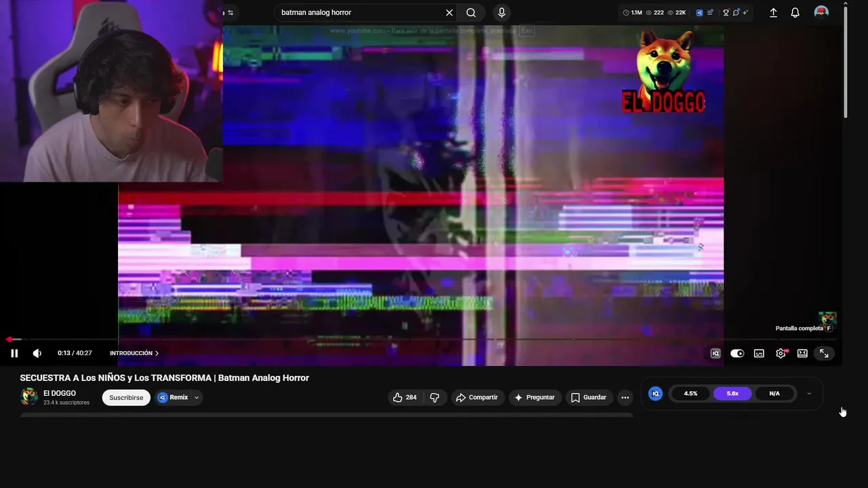Select the purple 5.6x stat pill
Screen dimensions: 868x488
(x=732, y=393)
